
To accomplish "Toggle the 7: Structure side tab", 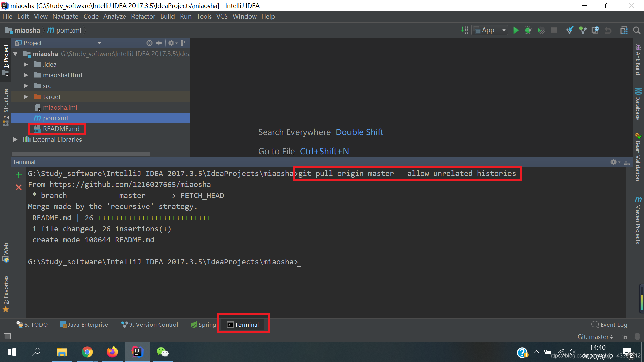I will pyautogui.click(x=6, y=107).
